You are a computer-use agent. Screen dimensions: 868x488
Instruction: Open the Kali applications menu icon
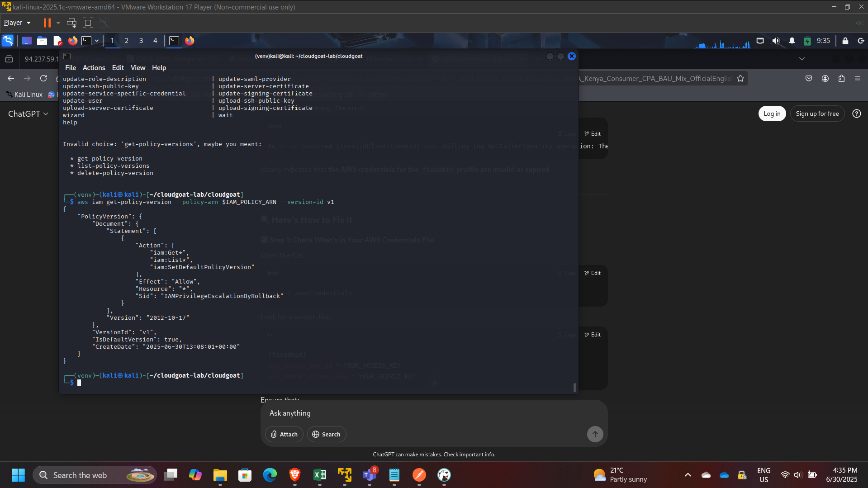click(x=8, y=41)
